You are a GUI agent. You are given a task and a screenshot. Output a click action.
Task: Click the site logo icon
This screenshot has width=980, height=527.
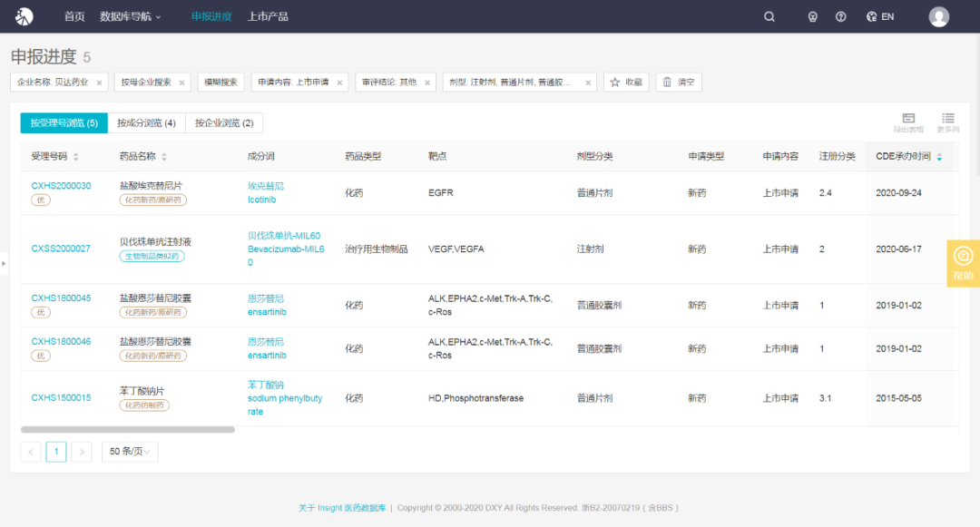(x=24, y=16)
